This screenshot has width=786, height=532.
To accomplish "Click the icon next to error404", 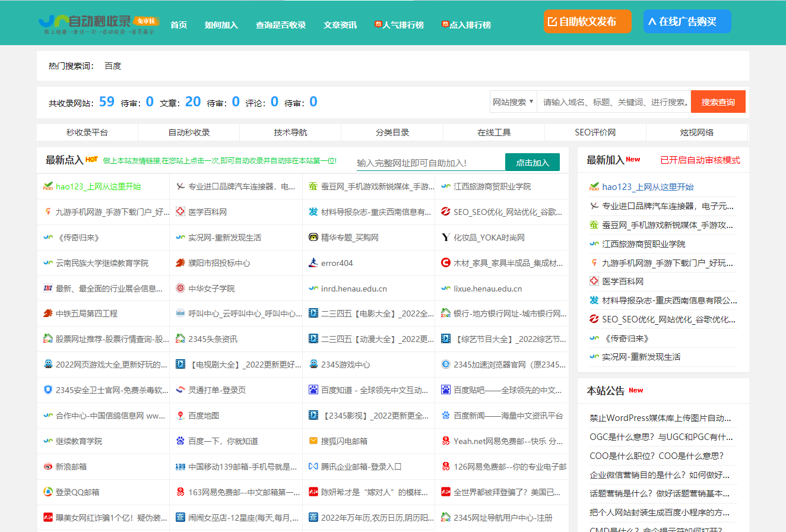I will pos(313,263).
